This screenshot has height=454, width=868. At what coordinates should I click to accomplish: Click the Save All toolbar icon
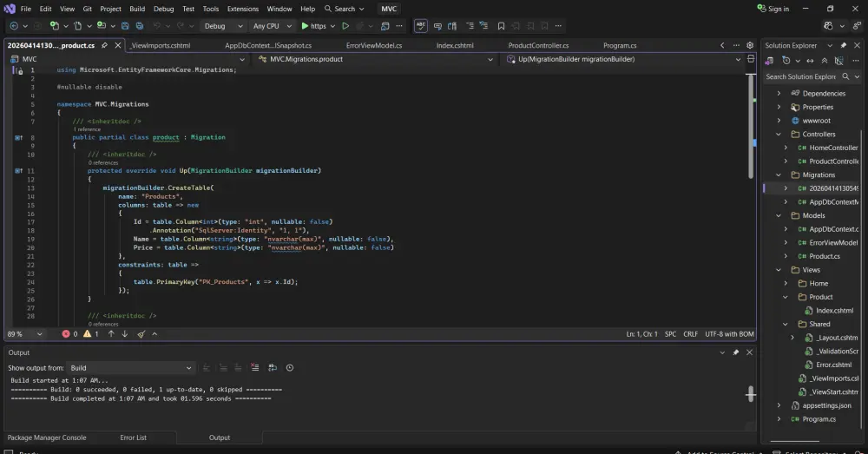point(140,26)
